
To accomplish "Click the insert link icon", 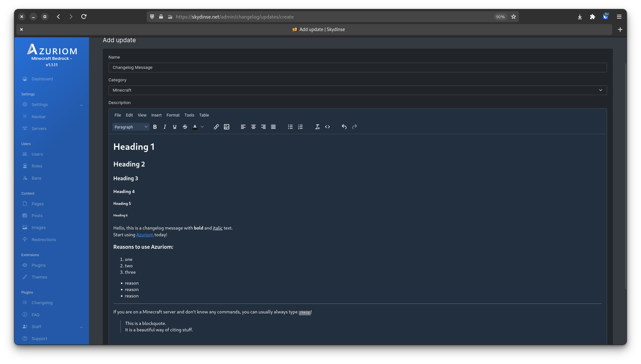I will pyautogui.click(x=216, y=127).
